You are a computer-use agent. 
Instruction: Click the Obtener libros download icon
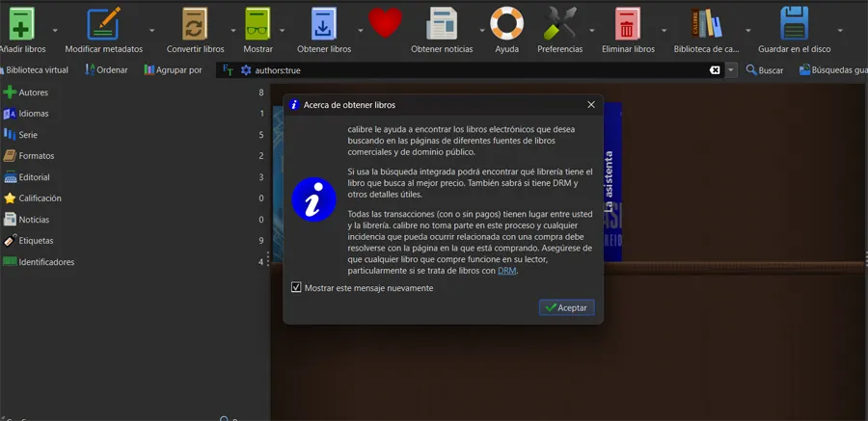[x=323, y=24]
